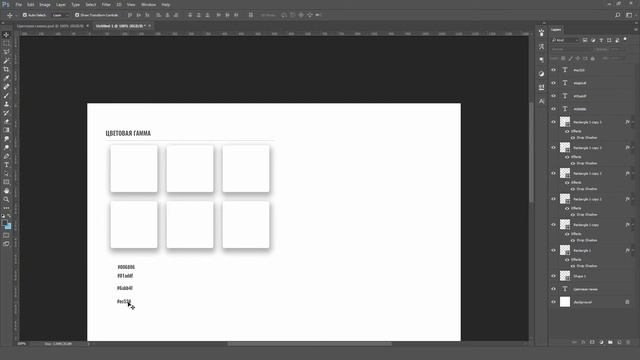Collapse effects on Rectangle 1 copy 4 layer
Viewport: 640px width, 360px height.
(633, 148)
